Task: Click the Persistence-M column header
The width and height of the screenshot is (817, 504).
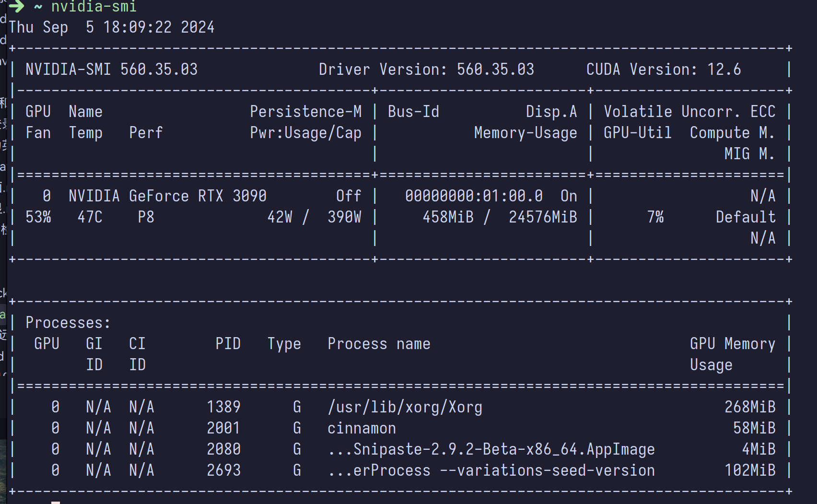Action: click(305, 112)
